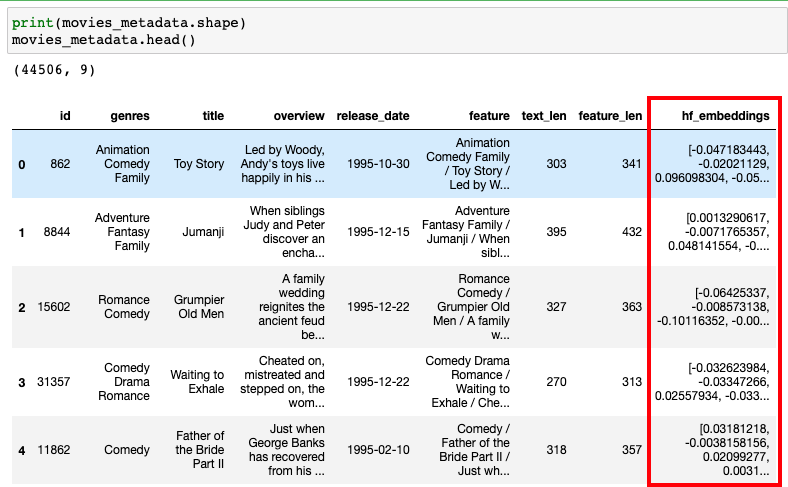Click overview cell starting 'A family wedding'
Screen dimensions: 788x487
pyautogui.click(x=291, y=307)
